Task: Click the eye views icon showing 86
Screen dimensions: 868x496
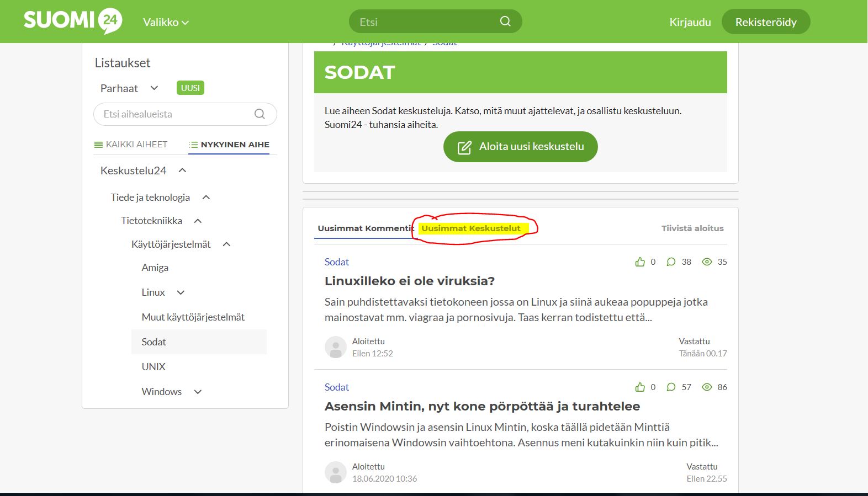Action: (x=707, y=387)
